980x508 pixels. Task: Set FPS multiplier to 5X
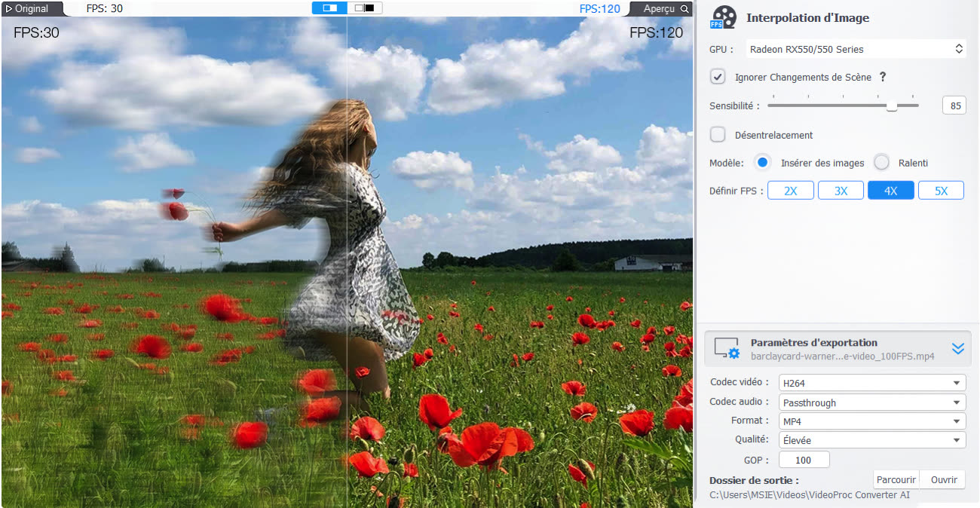(940, 191)
